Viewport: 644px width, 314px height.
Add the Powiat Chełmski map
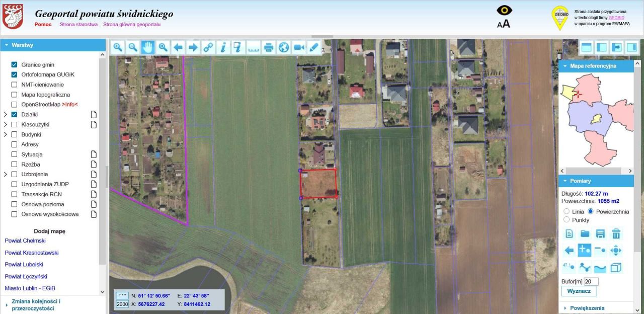click(25, 241)
